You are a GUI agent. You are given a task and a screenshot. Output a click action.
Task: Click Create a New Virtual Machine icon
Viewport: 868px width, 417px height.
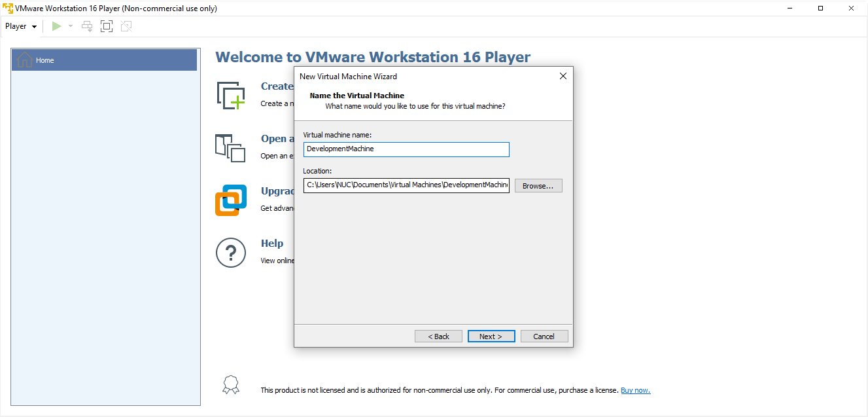pos(231,96)
